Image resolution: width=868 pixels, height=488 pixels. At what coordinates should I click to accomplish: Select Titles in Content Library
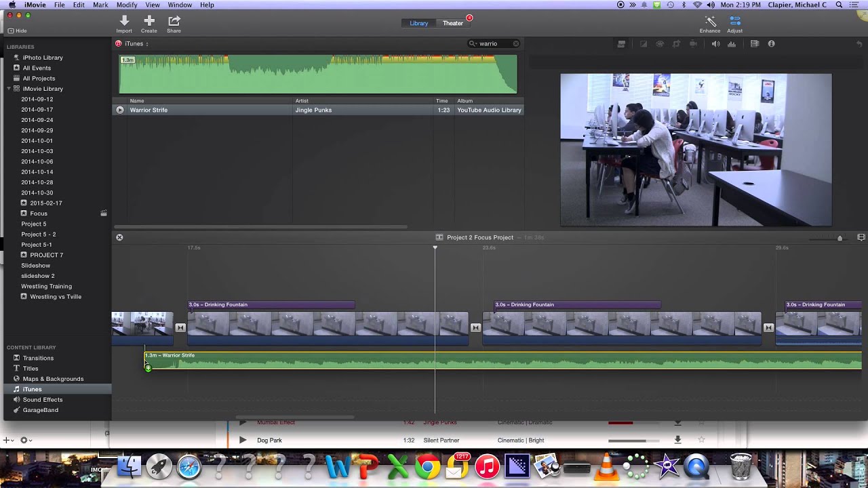pos(31,368)
